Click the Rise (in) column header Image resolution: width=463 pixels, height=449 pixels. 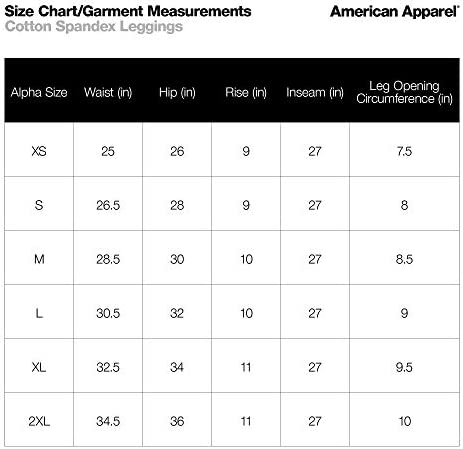pos(246,92)
